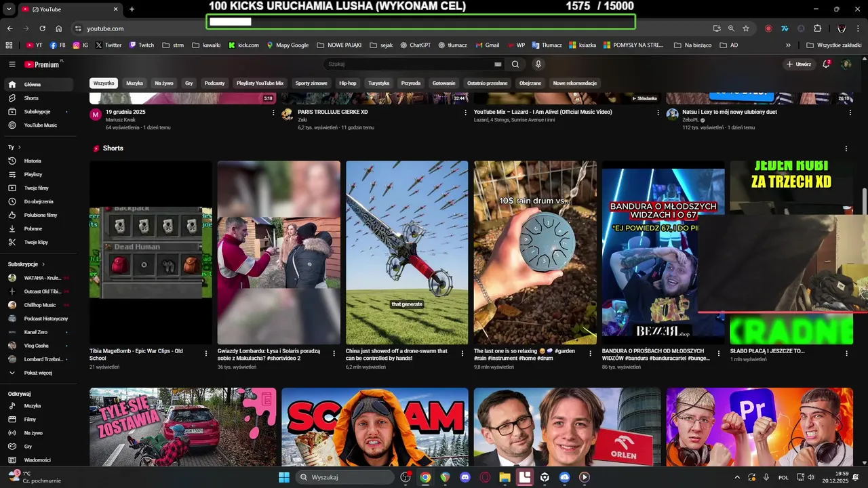Viewport: 868px width, 488px height.
Task: Select the Wszystko filter chip
Action: coord(104,83)
